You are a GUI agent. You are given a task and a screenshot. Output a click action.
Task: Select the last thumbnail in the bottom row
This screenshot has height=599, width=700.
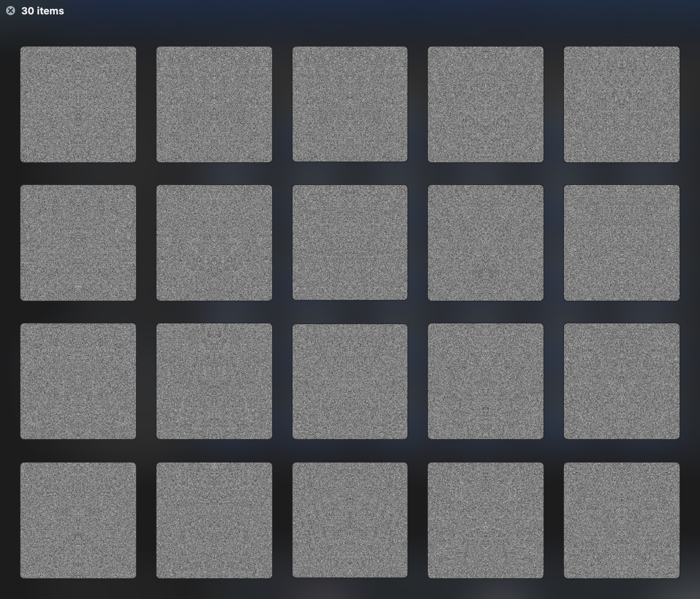[x=622, y=520]
